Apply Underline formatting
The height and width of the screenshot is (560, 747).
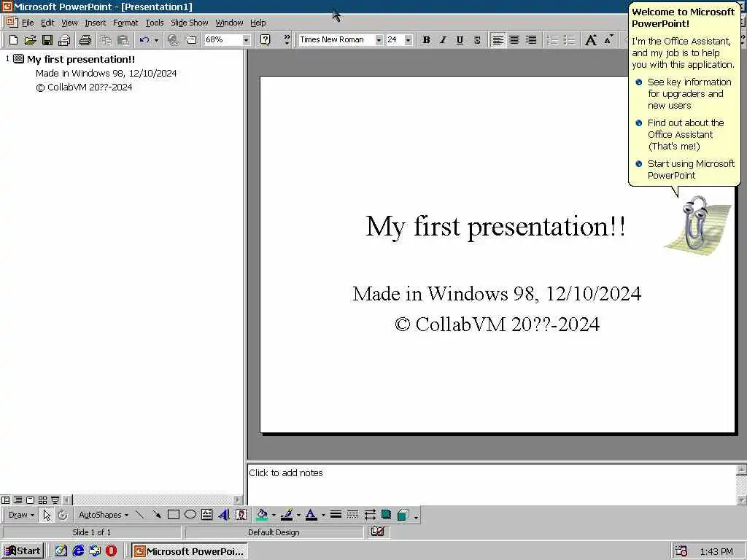[x=460, y=40]
